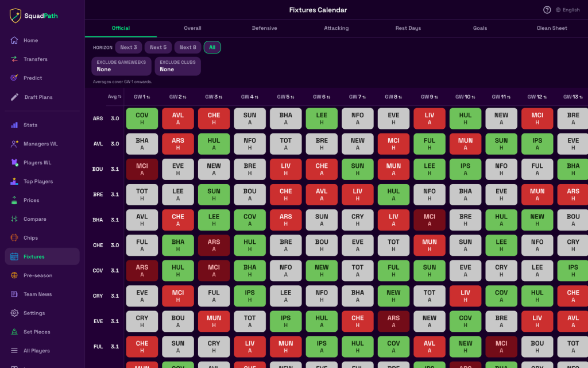Open the Chips icon in sidebar
Image resolution: width=588 pixels, height=368 pixels.
pos(14,237)
